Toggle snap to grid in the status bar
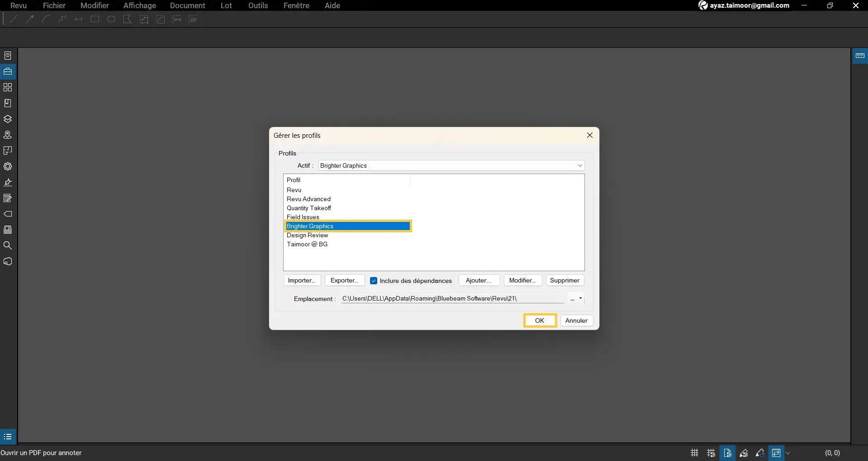868x461 pixels. [x=711, y=453]
